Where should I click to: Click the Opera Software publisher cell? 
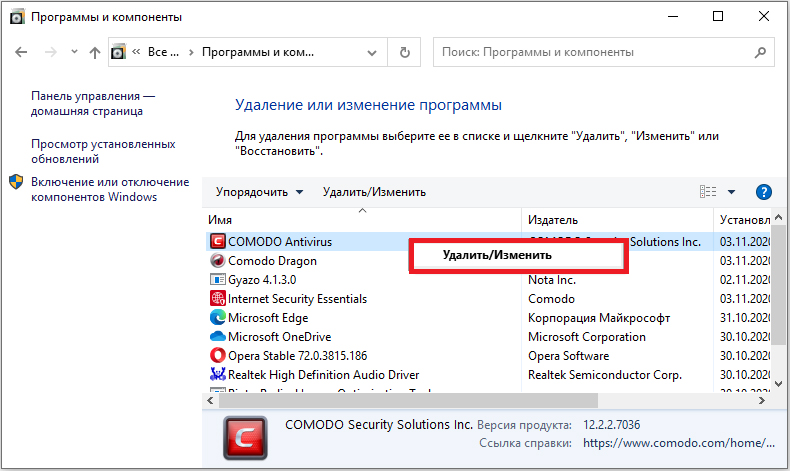click(x=568, y=356)
